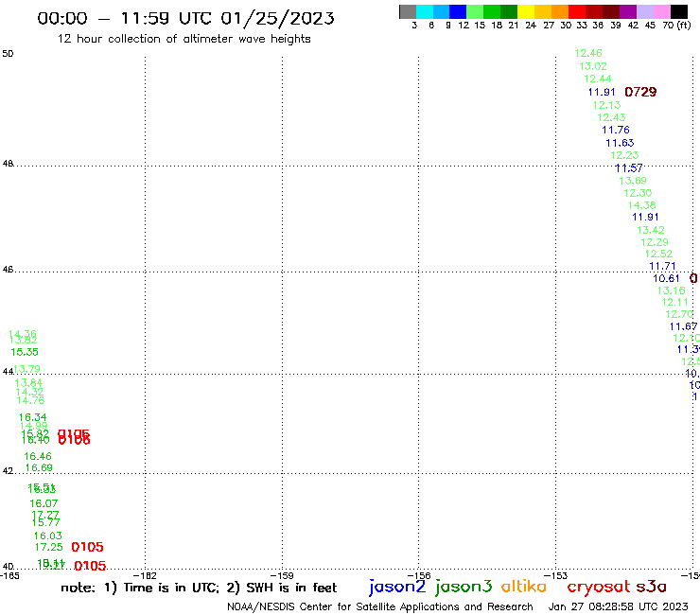Click the wave height value 13.42
700x615 pixels.
tap(651, 230)
